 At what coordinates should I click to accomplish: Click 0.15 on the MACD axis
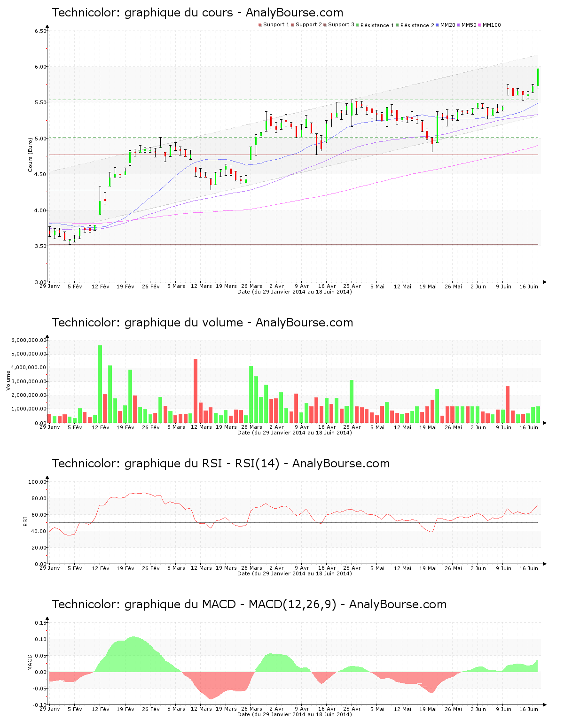pos(41,623)
